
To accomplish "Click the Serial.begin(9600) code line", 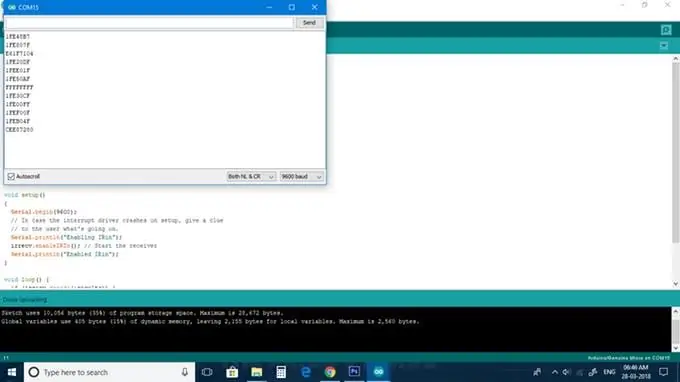I will point(44,212).
